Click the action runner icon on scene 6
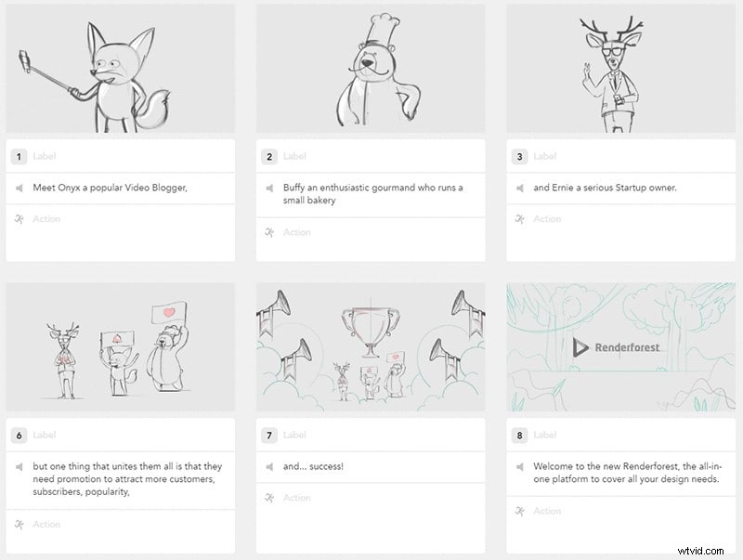 pyautogui.click(x=20, y=525)
